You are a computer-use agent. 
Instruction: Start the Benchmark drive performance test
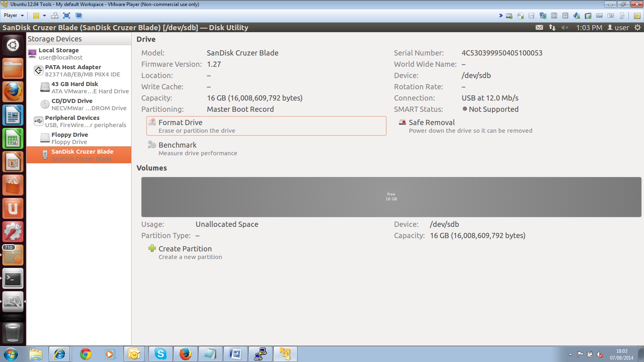178,145
